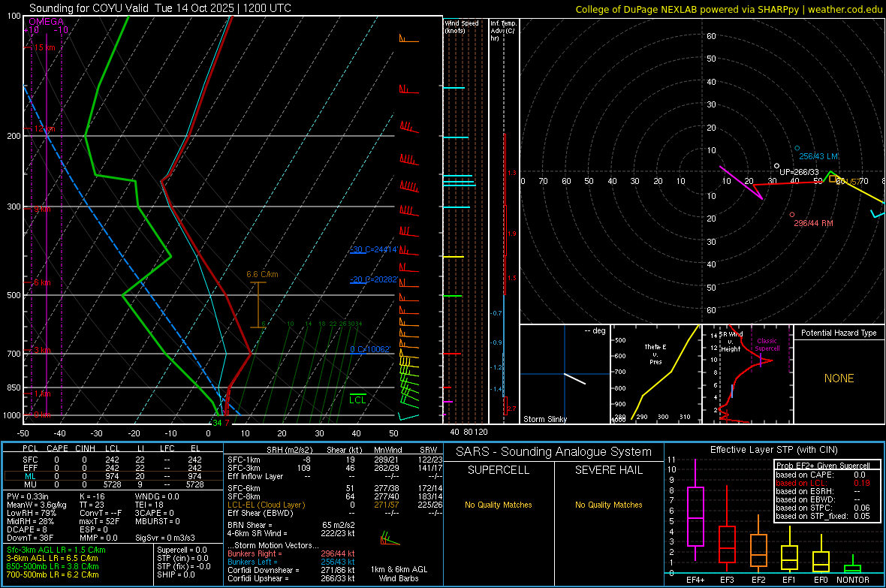This screenshot has height=588, width=886.
Task: Click the 'Supercell = 0.0' composite value
Action: point(182,550)
